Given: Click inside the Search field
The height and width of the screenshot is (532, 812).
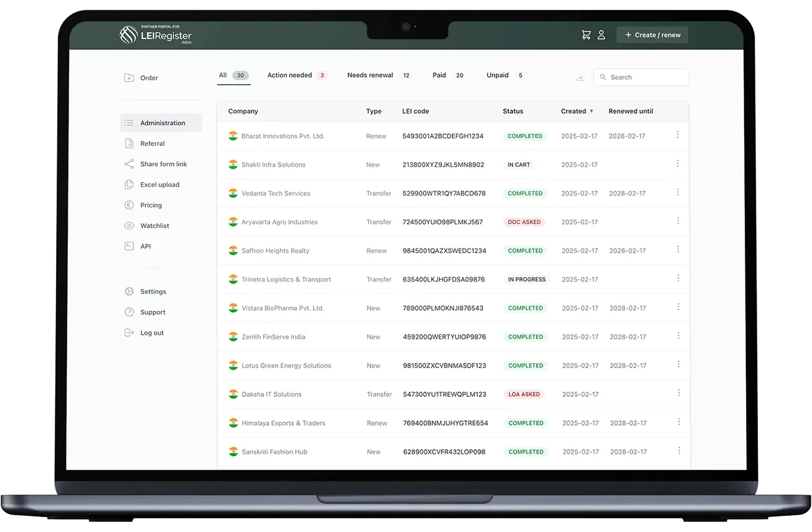Looking at the screenshot, I should (x=641, y=77).
